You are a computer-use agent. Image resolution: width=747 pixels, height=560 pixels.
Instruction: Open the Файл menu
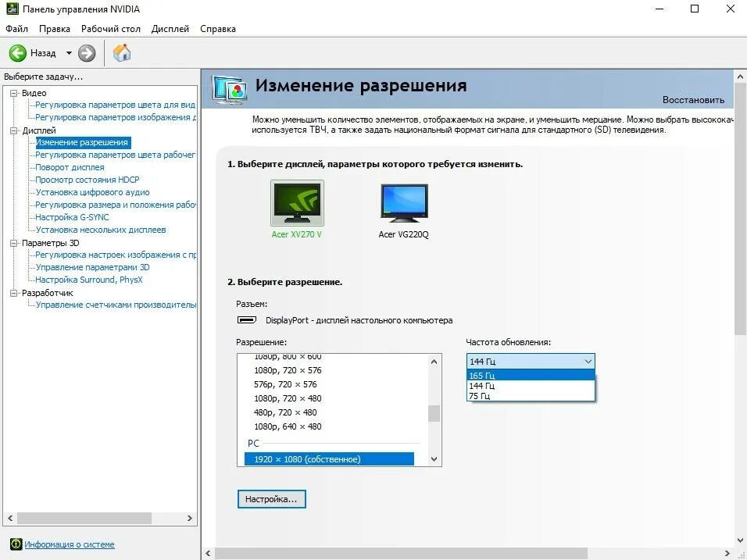16,29
